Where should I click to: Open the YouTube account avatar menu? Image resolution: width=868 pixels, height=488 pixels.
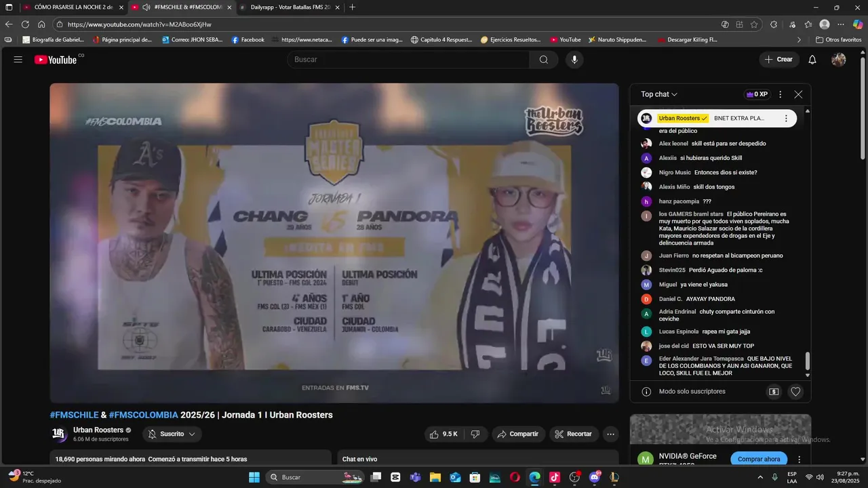(839, 60)
